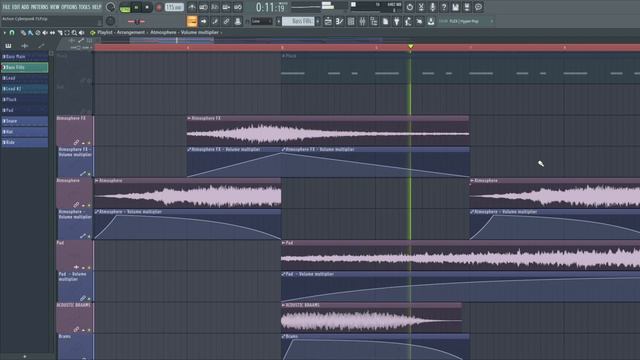Image resolution: width=640 pixels, height=360 pixels.
Task: Select the playlist zoom magnifier tool
Action: click(74, 33)
